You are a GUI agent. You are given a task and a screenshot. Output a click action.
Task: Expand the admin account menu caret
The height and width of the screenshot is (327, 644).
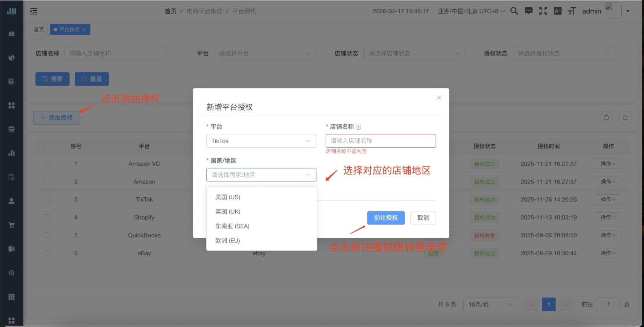(x=628, y=11)
